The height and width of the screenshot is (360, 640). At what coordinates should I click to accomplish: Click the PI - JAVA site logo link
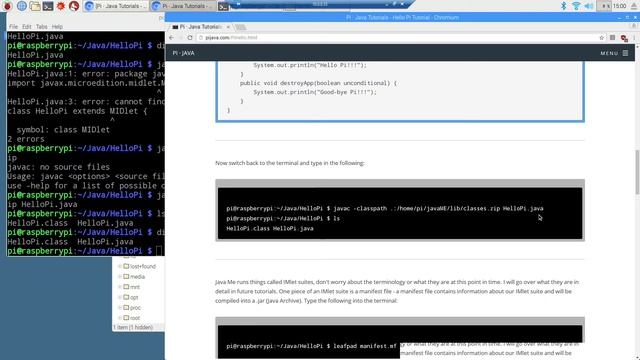[183, 53]
